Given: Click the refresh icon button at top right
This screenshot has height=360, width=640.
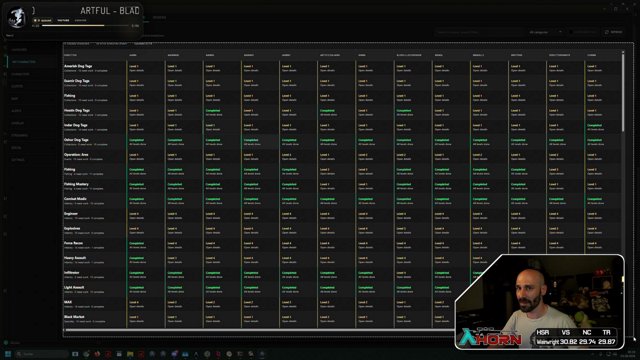Looking at the screenshot, I should click(613, 32).
